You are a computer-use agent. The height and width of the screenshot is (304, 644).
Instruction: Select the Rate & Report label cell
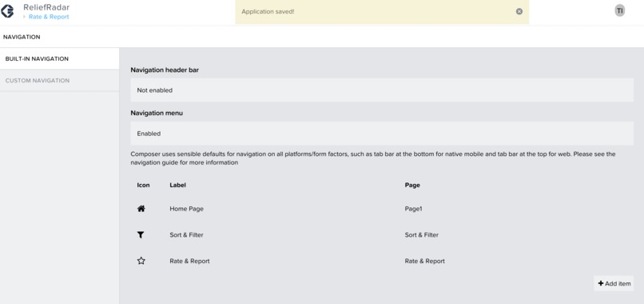click(189, 261)
